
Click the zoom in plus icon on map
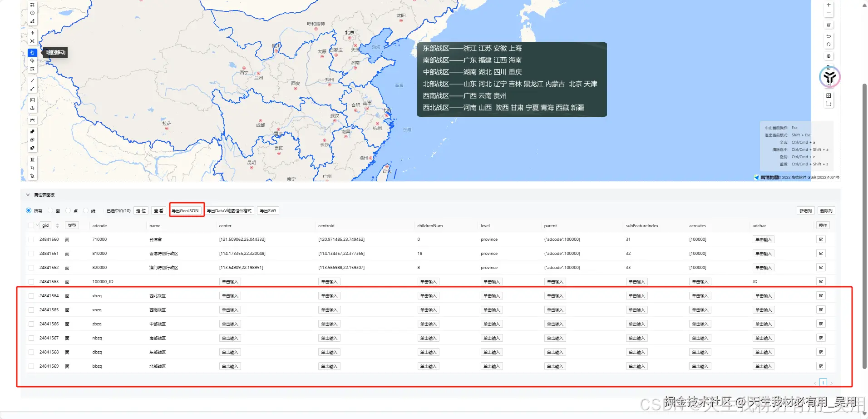tap(829, 5)
